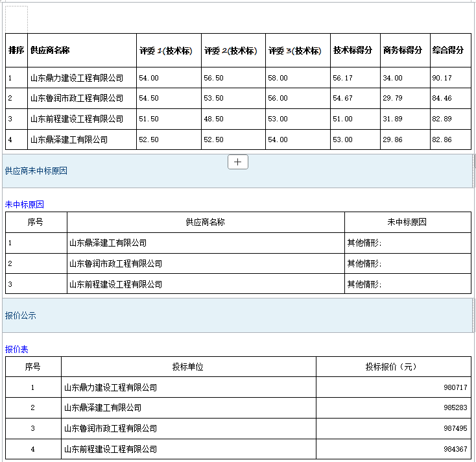Expand the 供应商未中标原因 section header
The width and height of the screenshot is (476, 462).
(36, 171)
